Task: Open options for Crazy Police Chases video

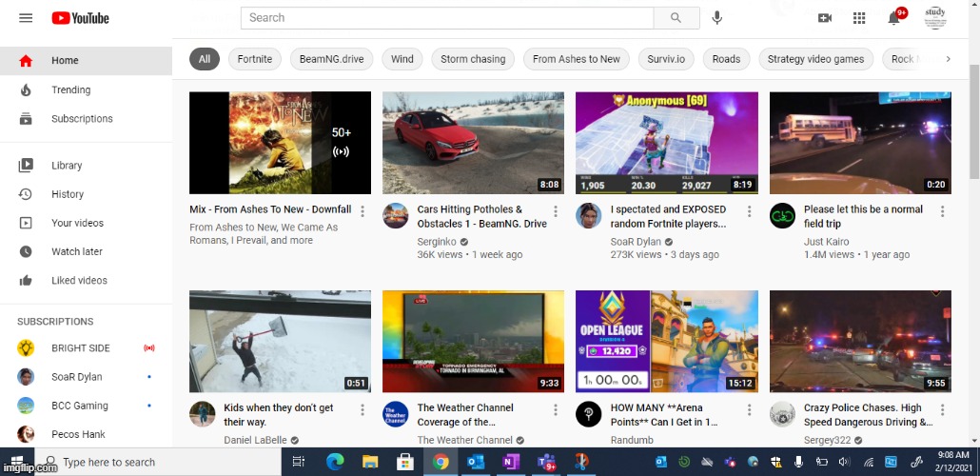Action: point(943,409)
